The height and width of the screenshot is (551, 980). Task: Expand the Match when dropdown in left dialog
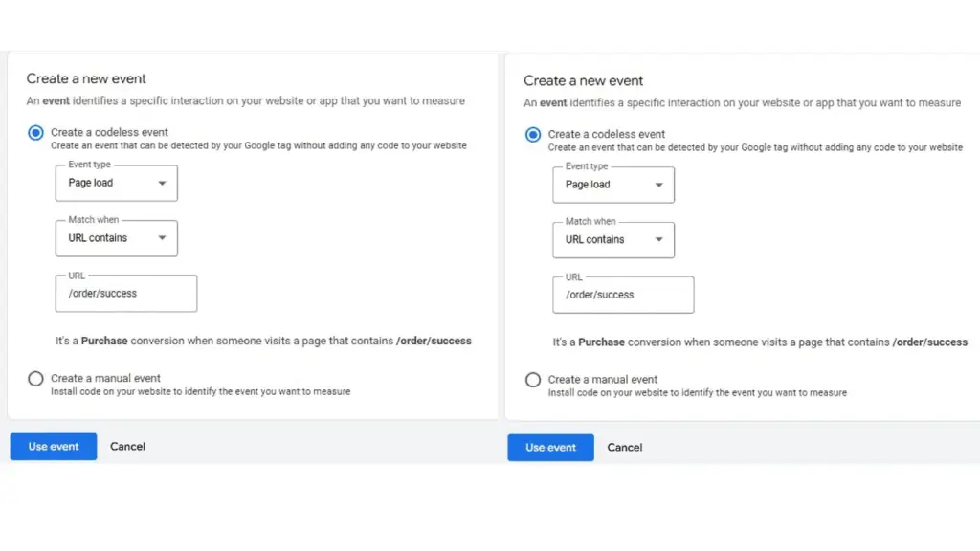pyautogui.click(x=117, y=238)
